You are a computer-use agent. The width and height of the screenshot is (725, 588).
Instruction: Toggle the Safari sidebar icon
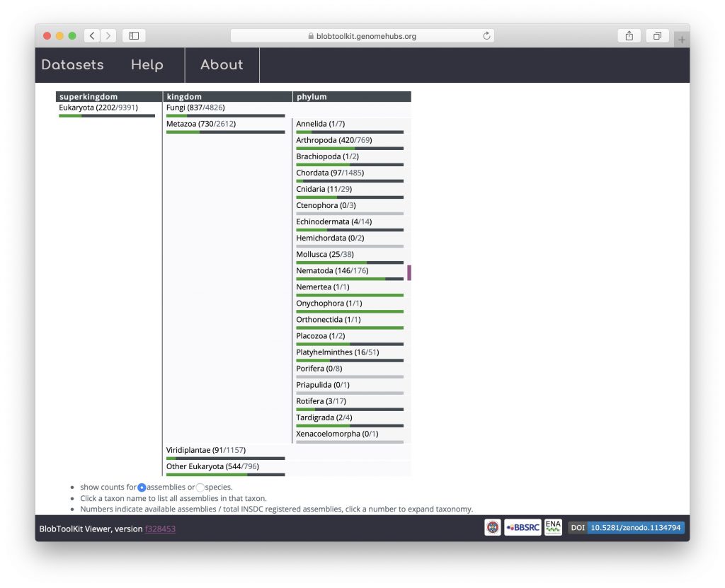click(x=133, y=36)
